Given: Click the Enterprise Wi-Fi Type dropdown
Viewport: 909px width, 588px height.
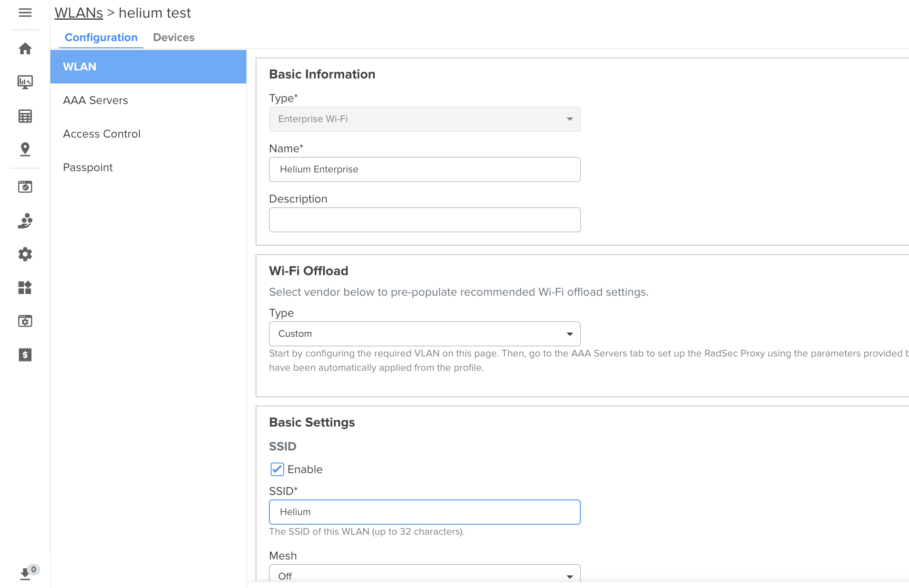Looking at the screenshot, I should [425, 119].
